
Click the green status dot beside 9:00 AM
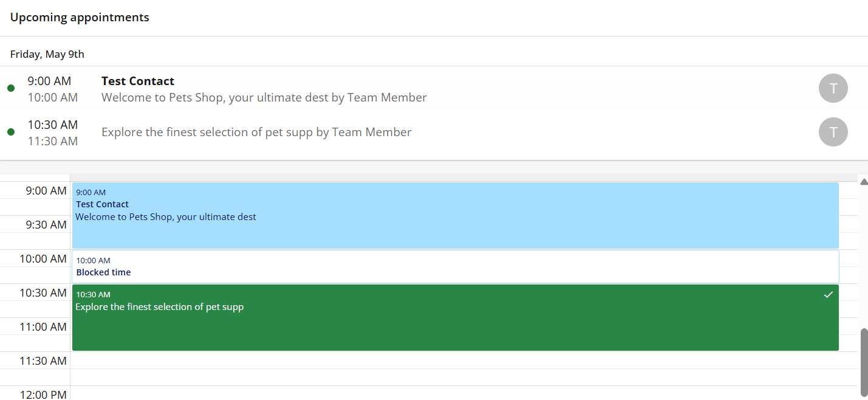point(11,88)
